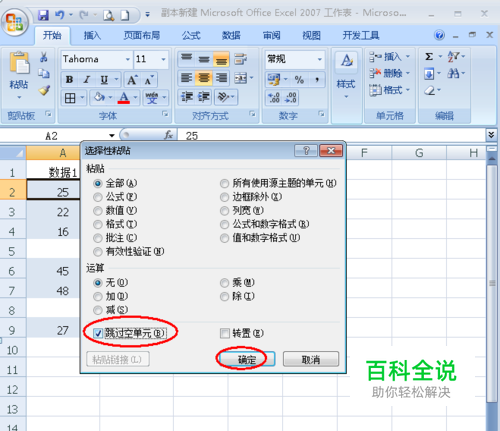This screenshot has height=431, width=500.
Task: Undo the last action
Action: coord(59,15)
